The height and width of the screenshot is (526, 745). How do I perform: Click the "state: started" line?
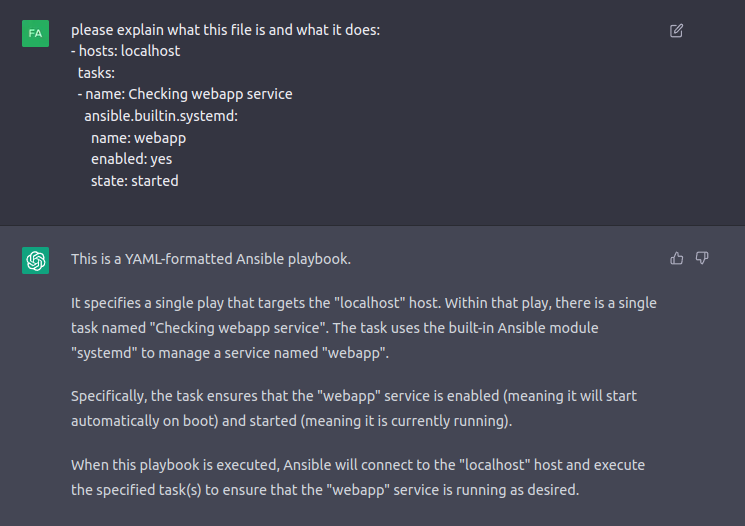tap(134, 181)
